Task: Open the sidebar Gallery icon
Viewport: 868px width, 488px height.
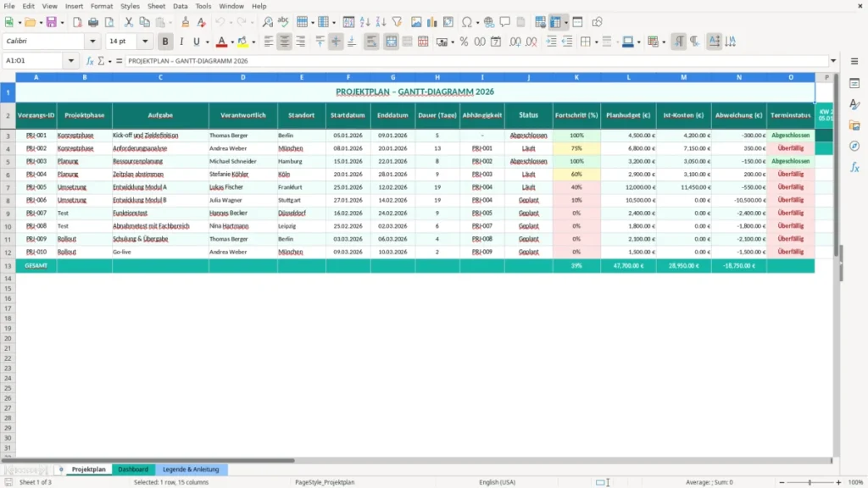Action: [x=854, y=125]
